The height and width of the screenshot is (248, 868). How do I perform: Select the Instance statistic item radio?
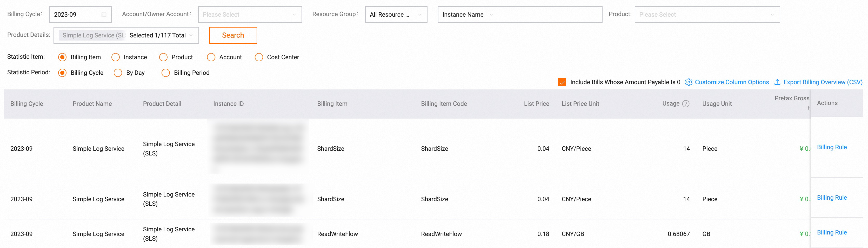click(x=116, y=57)
